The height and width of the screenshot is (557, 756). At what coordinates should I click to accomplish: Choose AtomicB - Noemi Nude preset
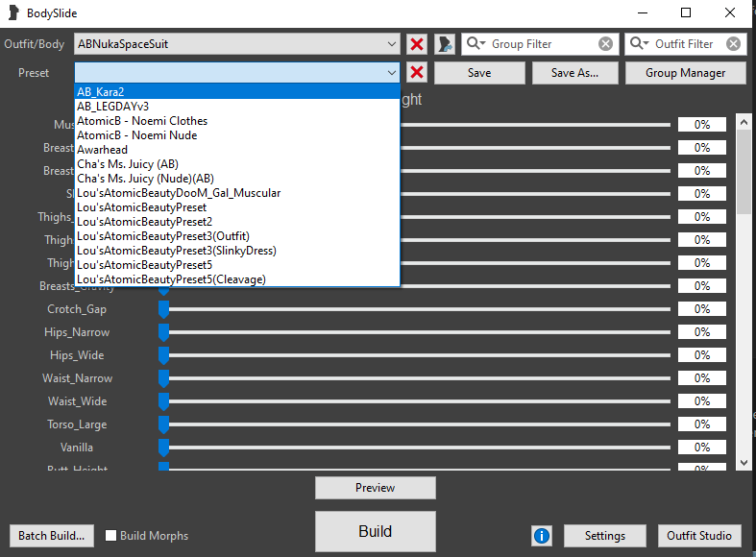pos(237,134)
